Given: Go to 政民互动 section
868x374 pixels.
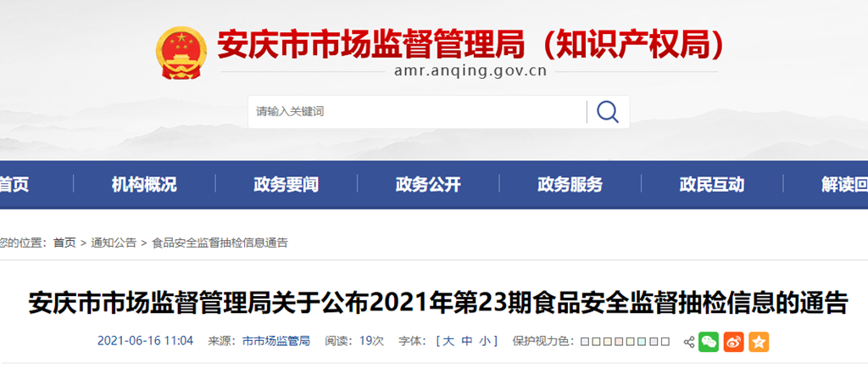Looking at the screenshot, I should point(712,185).
